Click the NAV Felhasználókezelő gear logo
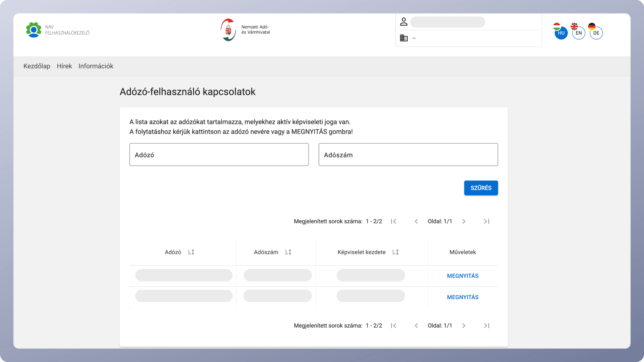The width and height of the screenshot is (644, 362). click(x=33, y=30)
